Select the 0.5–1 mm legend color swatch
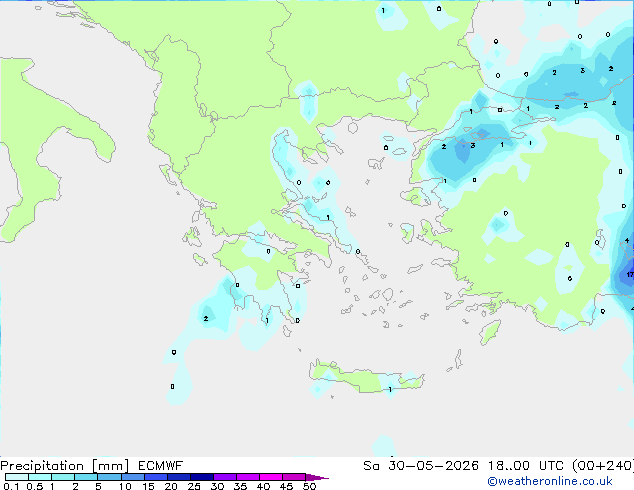634x490 pixels. [40, 477]
